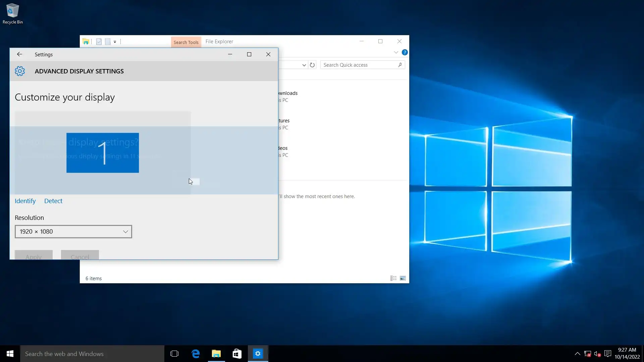Screen dimensions: 644x362
Task: Click the refresh button in File Explorer
Action: point(312,65)
